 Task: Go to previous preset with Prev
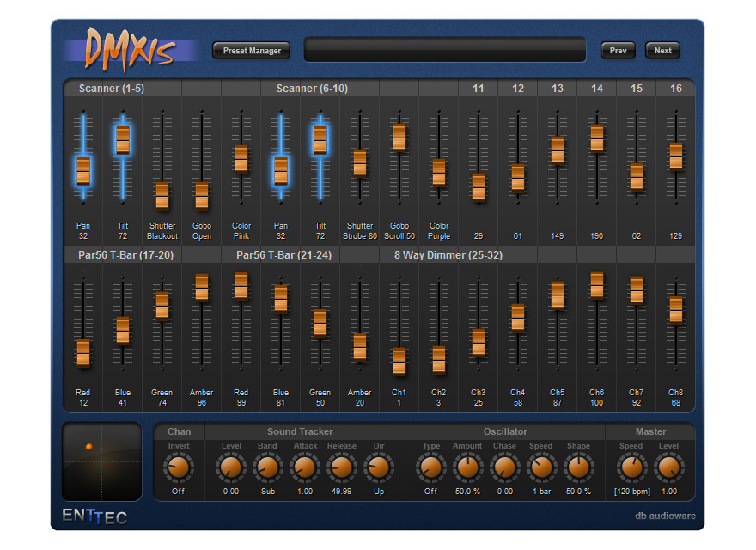pos(618,50)
